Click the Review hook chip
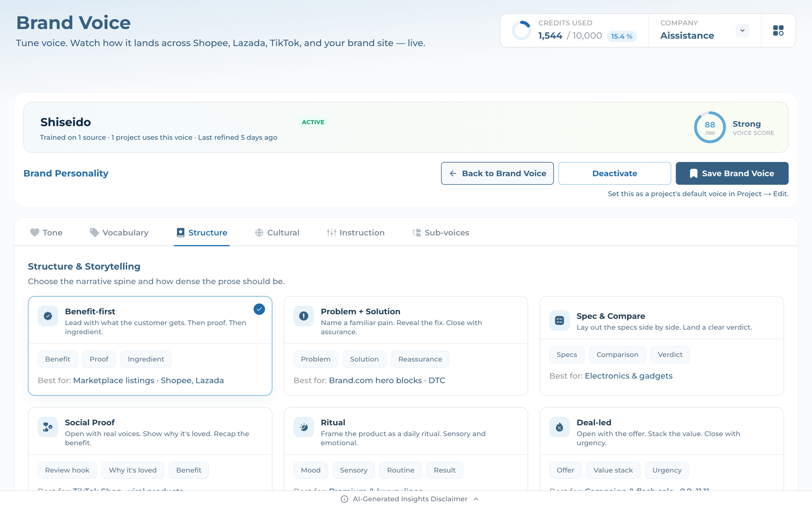The image size is (812, 507). pyautogui.click(x=67, y=470)
